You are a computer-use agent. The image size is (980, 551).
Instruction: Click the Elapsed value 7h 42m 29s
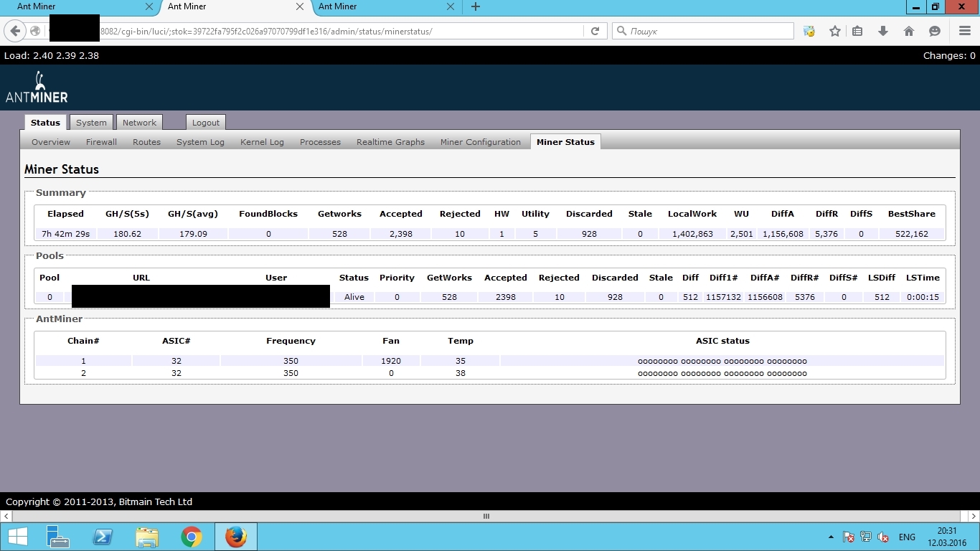[65, 234]
